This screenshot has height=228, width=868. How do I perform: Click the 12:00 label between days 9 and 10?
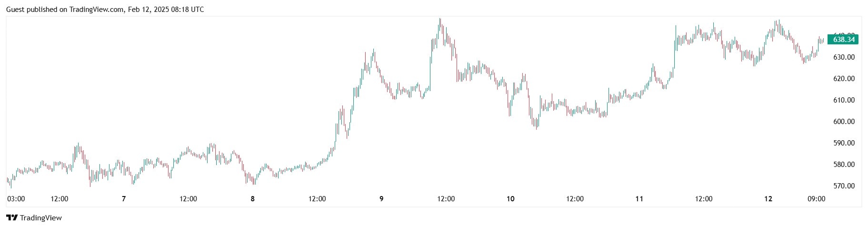pos(446,199)
